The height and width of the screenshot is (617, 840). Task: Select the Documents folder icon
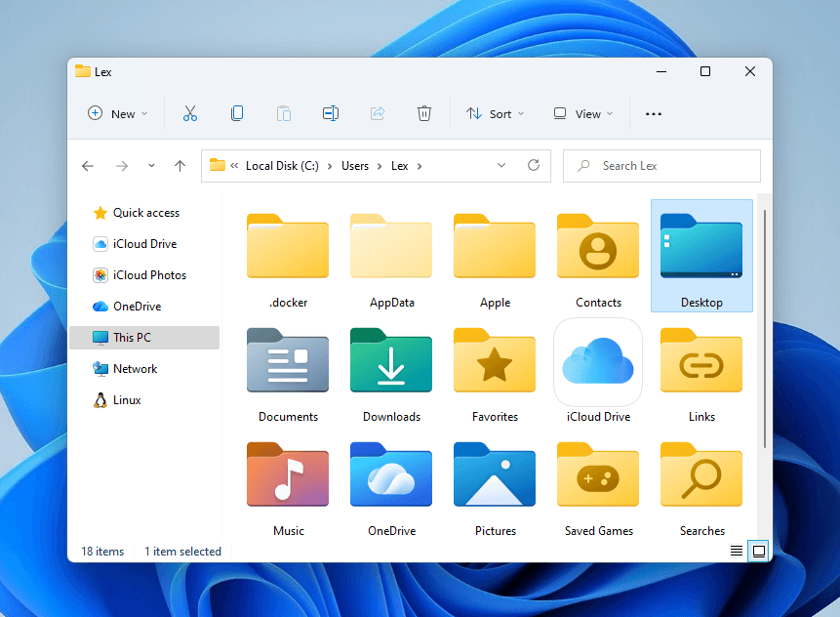coord(288,360)
